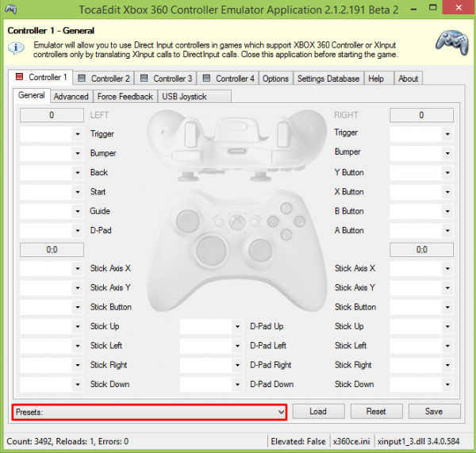The height and width of the screenshot is (453, 476).
Task: Open the Help tab
Action: click(x=379, y=78)
